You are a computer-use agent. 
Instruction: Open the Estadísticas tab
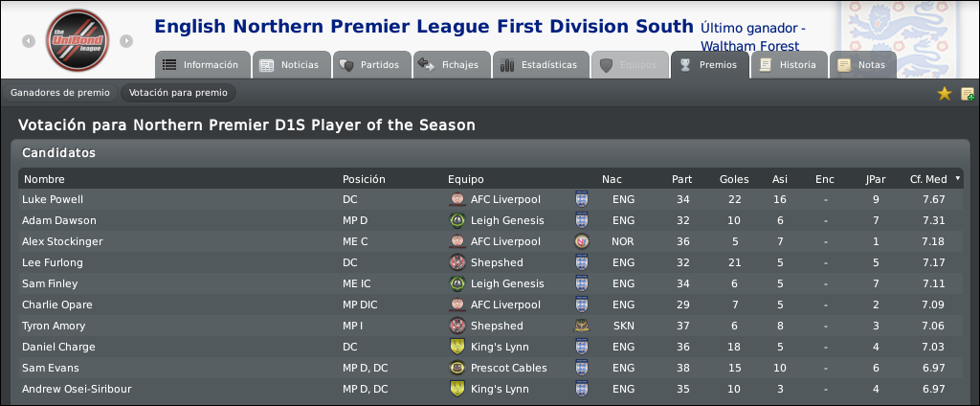(542, 65)
